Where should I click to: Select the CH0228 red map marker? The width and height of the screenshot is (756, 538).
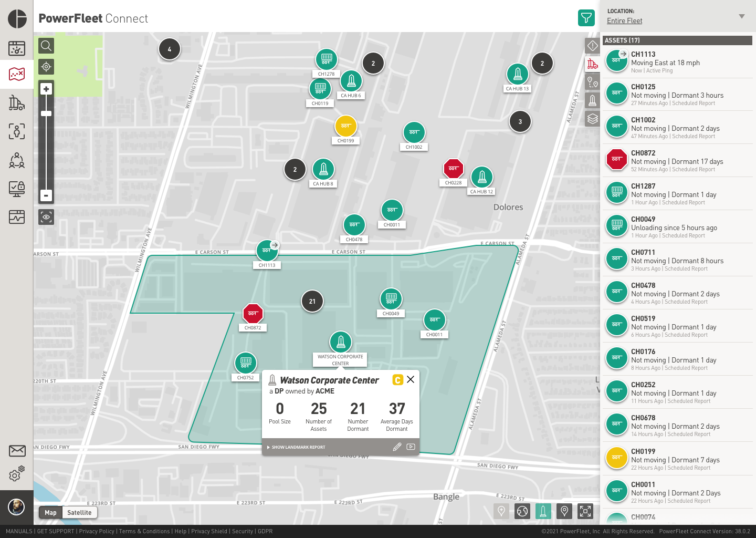point(454,169)
